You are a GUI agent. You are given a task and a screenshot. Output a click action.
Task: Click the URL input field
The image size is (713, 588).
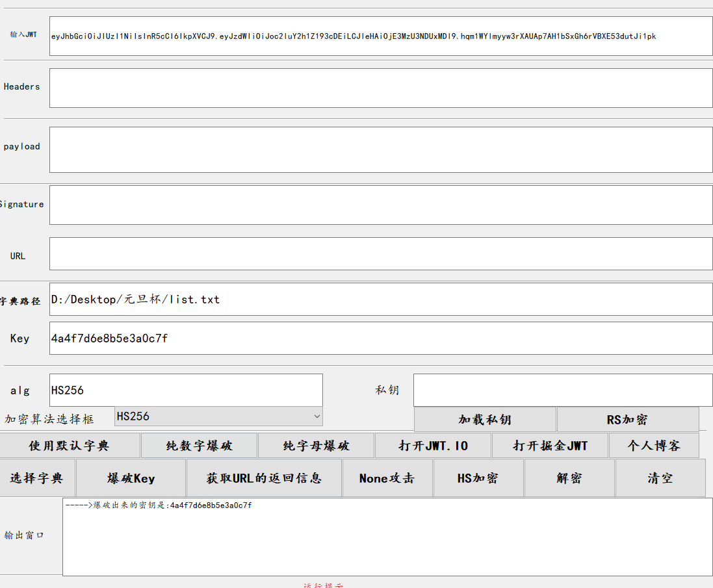pyautogui.click(x=381, y=254)
